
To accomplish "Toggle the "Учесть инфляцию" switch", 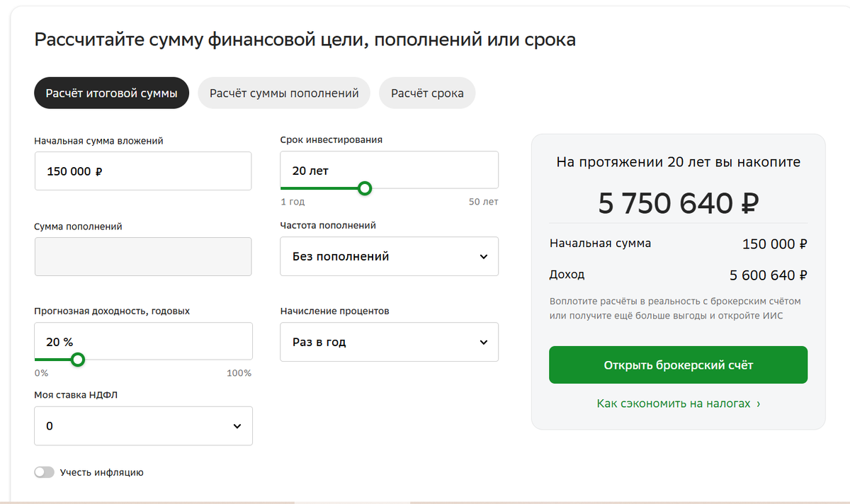I will click(44, 472).
